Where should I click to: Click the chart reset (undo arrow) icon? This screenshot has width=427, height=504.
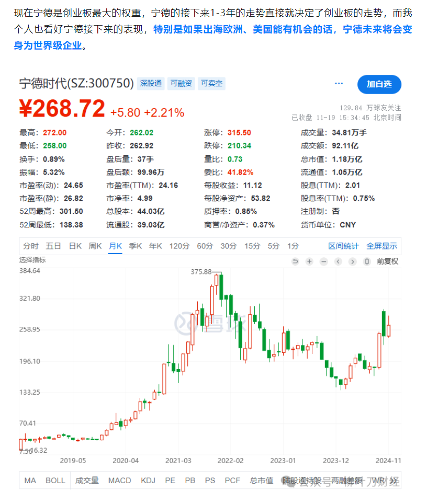tap(295, 261)
